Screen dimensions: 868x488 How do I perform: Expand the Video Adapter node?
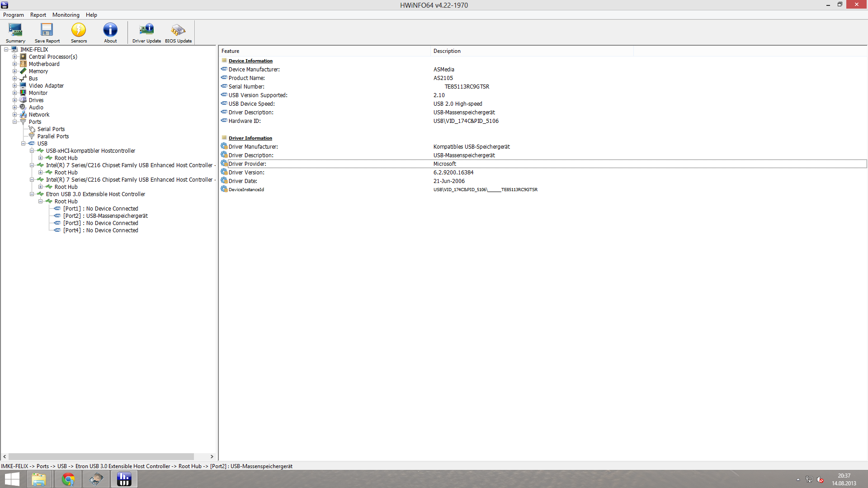click(x=14, y=86)
